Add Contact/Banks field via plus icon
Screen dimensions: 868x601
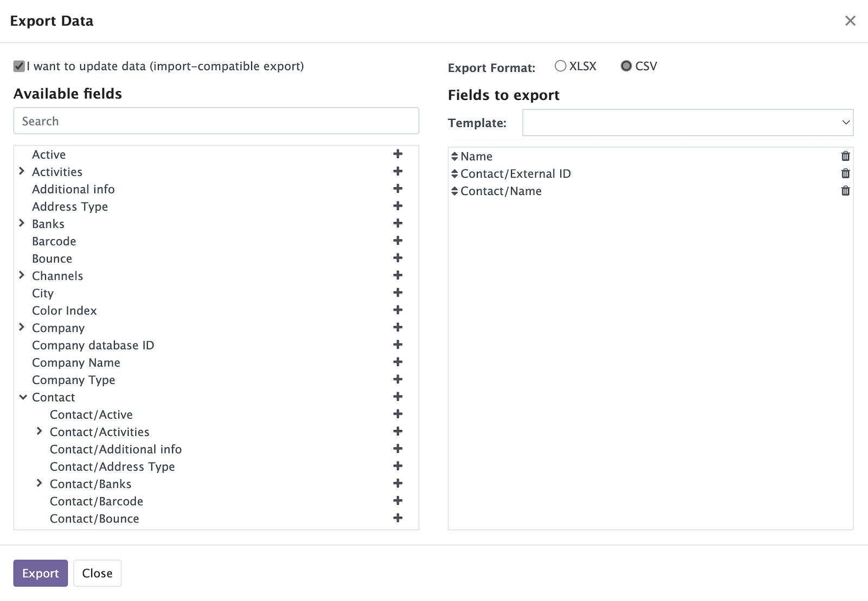click(398, 484)
